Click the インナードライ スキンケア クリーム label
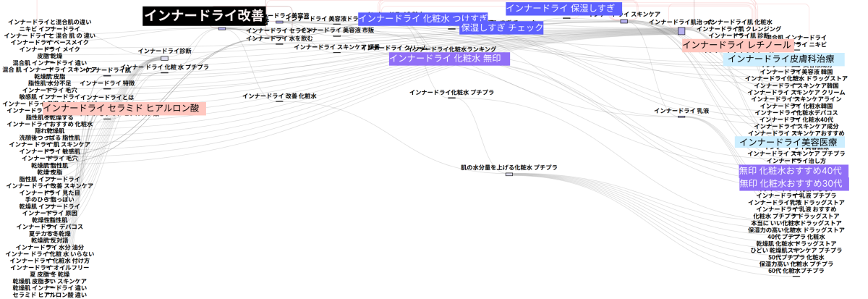 coord(796,93)
